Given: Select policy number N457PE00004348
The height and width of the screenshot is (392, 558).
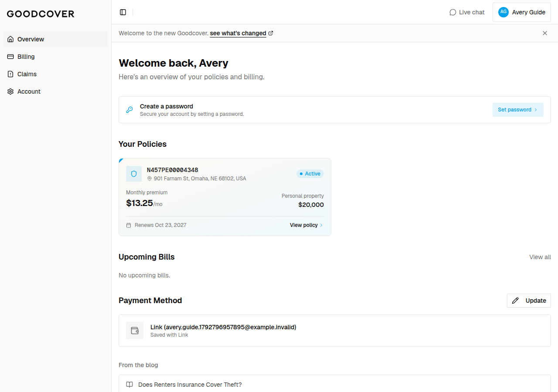Looking at the screenshot, I should 173,170.
